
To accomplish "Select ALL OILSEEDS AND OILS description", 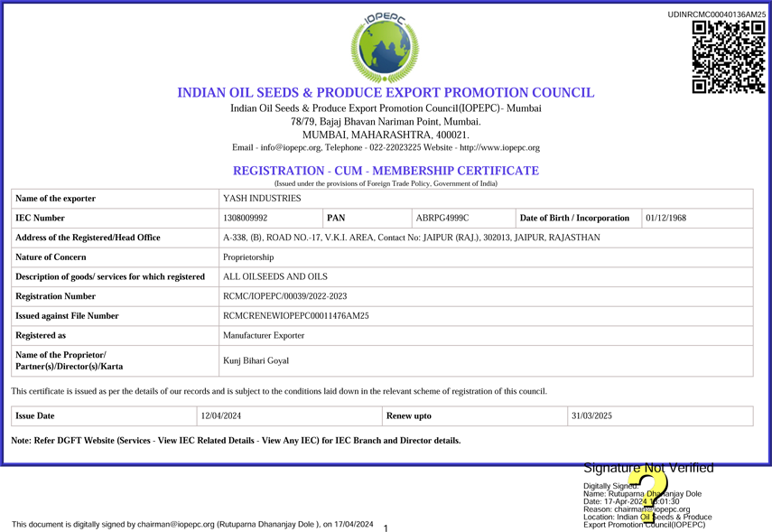I will (275, 276).
